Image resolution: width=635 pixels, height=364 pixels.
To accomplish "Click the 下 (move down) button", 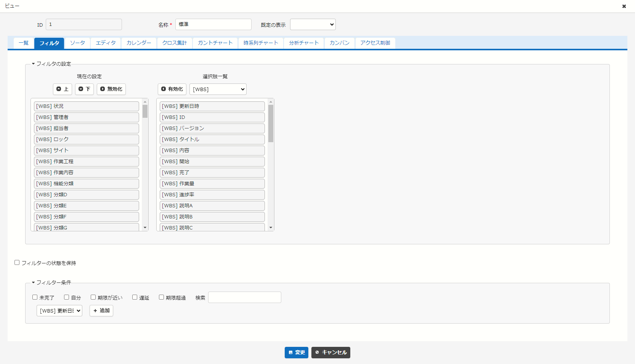I will [84, 89].
